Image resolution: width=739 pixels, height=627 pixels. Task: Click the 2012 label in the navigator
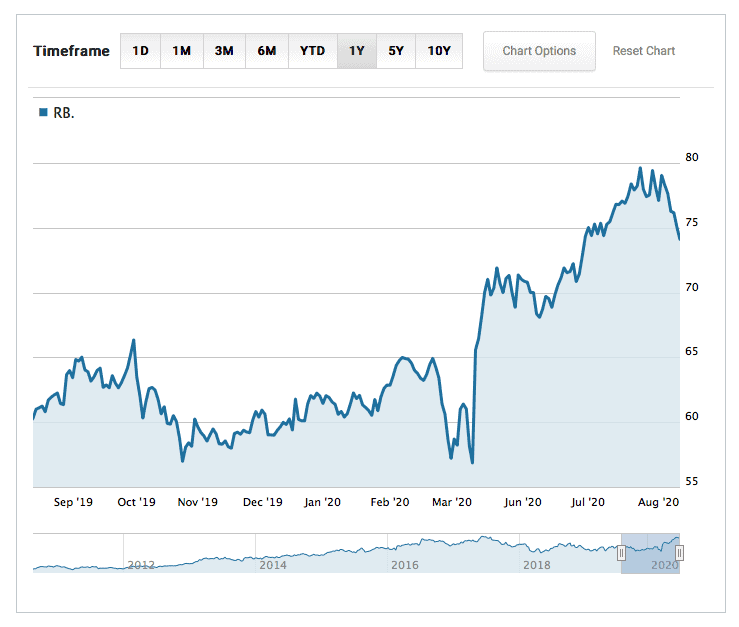click(x=141, y=565)
